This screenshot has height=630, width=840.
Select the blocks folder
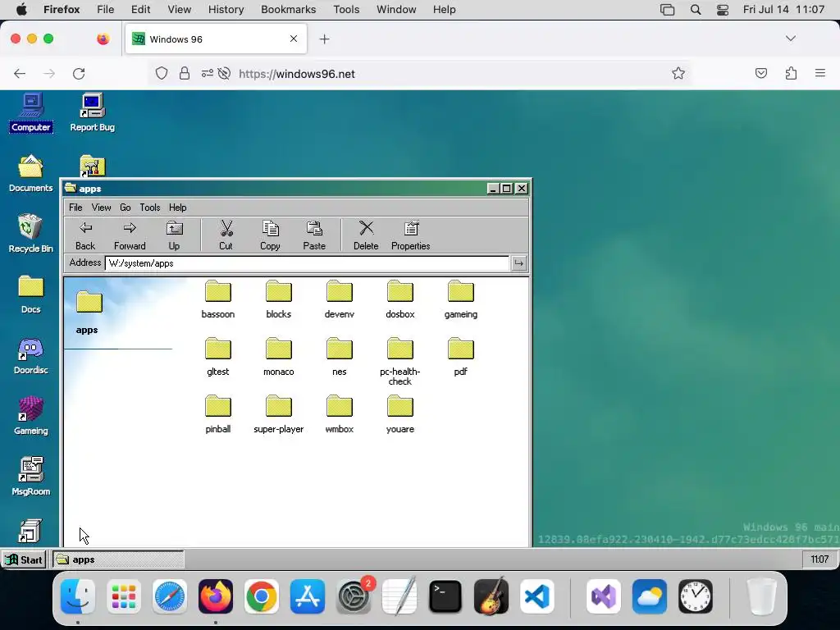click(279, 299)
